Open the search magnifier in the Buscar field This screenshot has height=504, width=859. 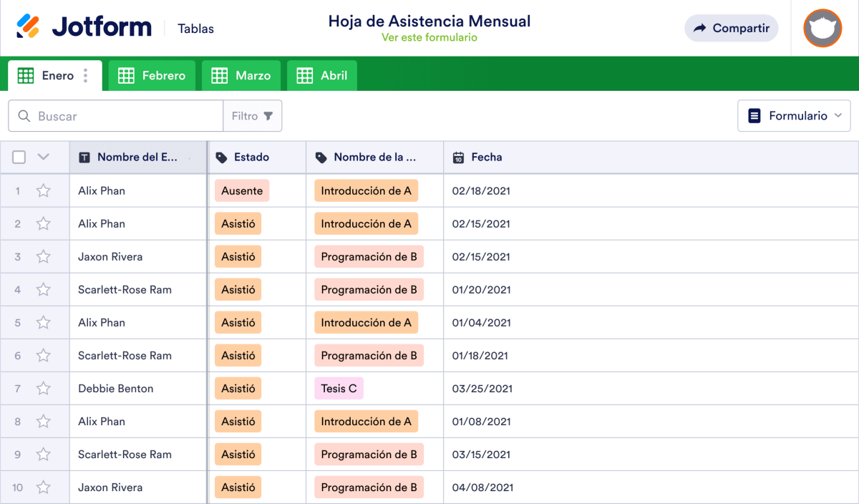[23, 115]
